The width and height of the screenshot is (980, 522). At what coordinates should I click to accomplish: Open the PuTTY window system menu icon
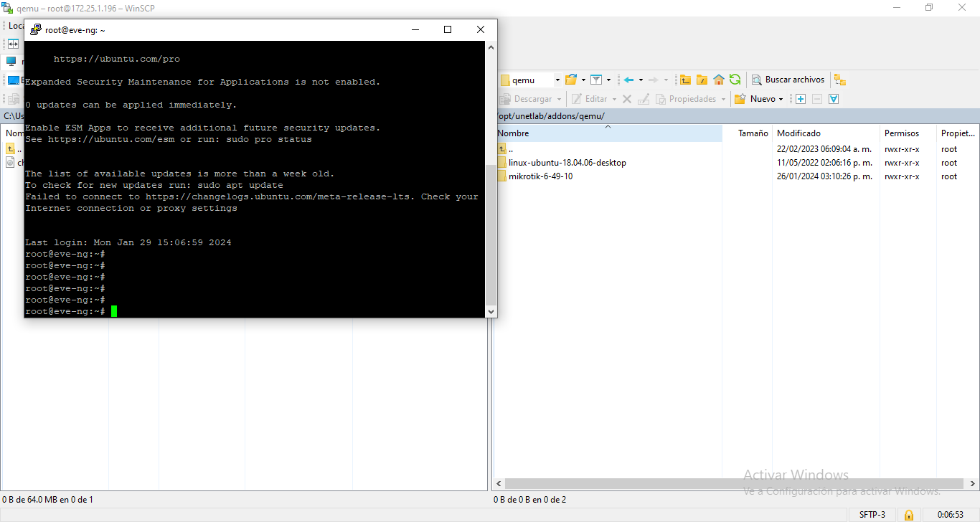pos(35,29)
